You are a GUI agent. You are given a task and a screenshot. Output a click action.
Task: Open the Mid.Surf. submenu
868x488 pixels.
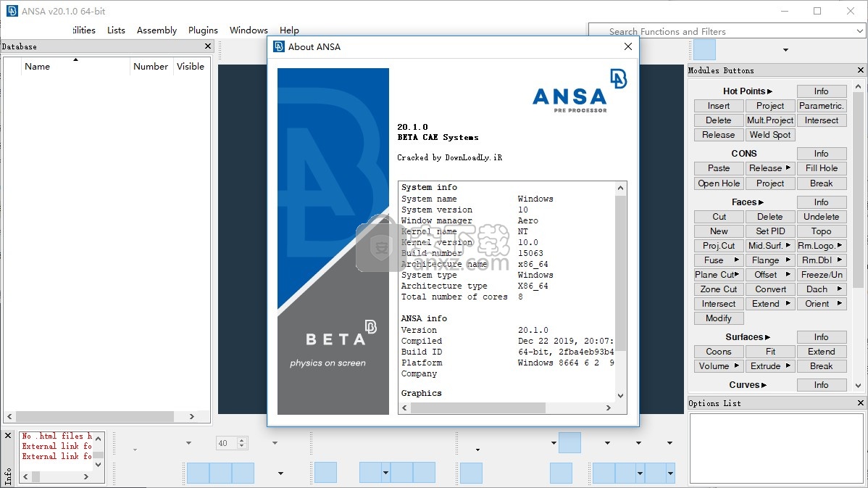770,245
